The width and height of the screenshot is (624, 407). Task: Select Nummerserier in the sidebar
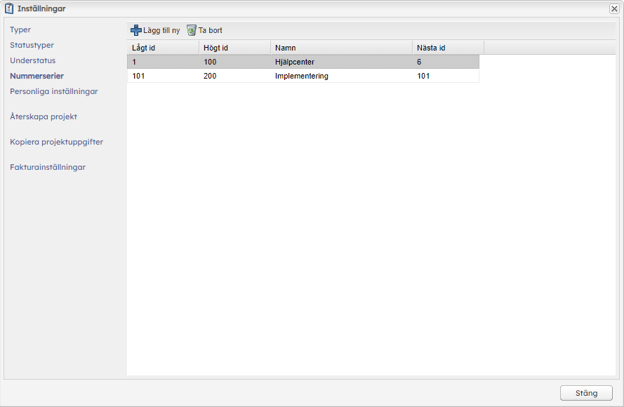(36, 76)
